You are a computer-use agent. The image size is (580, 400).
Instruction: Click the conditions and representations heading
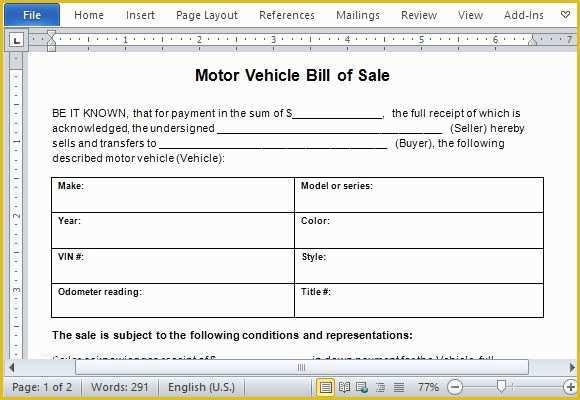[x=232, y=335]
